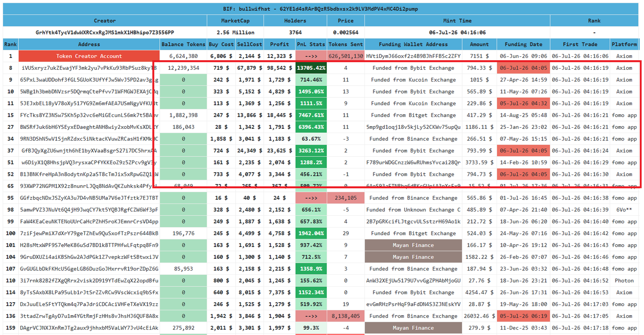Screen dimensions: 644x335
Task: Select 'Funded from Unknown Exchange C' cell
Action: click(413, 209)
